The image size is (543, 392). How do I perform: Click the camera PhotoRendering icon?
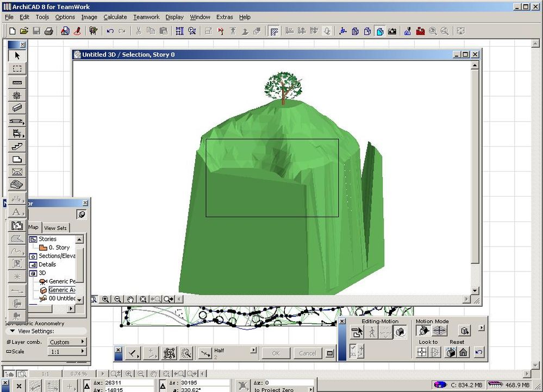point(392,31)
